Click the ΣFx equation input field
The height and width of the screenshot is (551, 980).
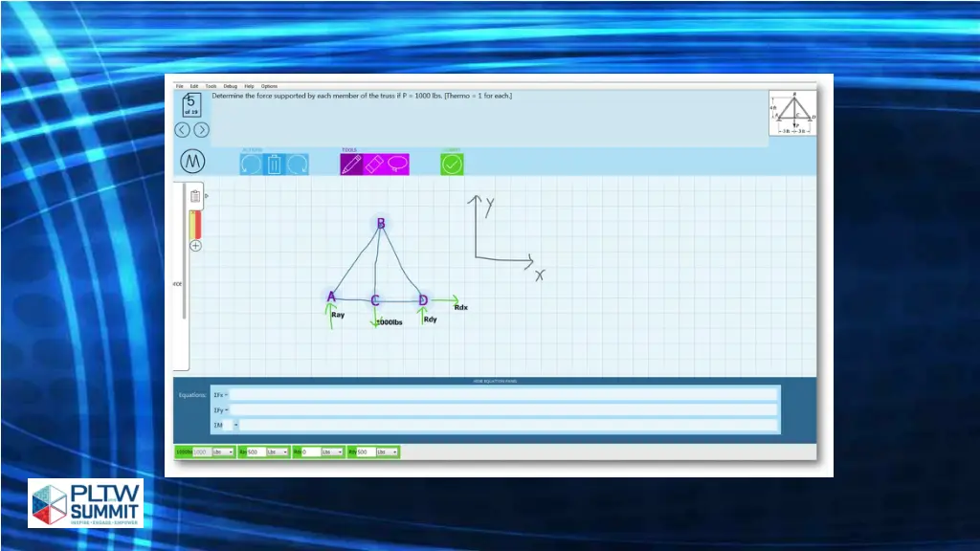click(x=502, y=394)
